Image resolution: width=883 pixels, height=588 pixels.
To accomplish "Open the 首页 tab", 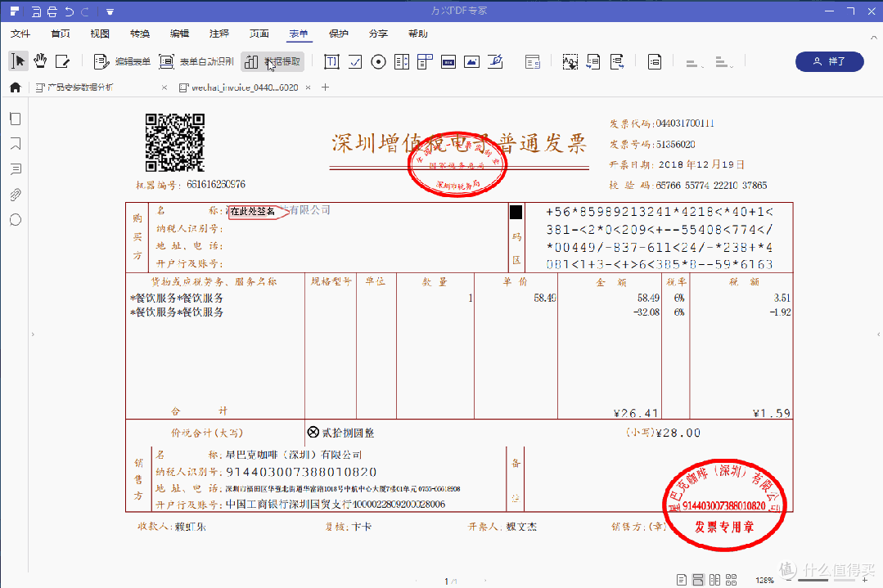I will [x=61, y=34].
